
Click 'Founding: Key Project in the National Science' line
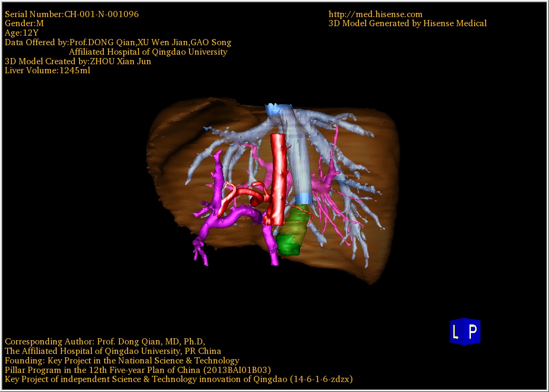pos(122,361)
